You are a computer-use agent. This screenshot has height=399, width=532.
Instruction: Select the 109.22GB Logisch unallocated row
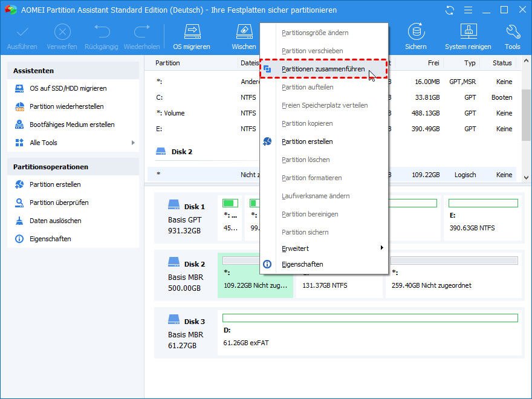click(332, 175)
